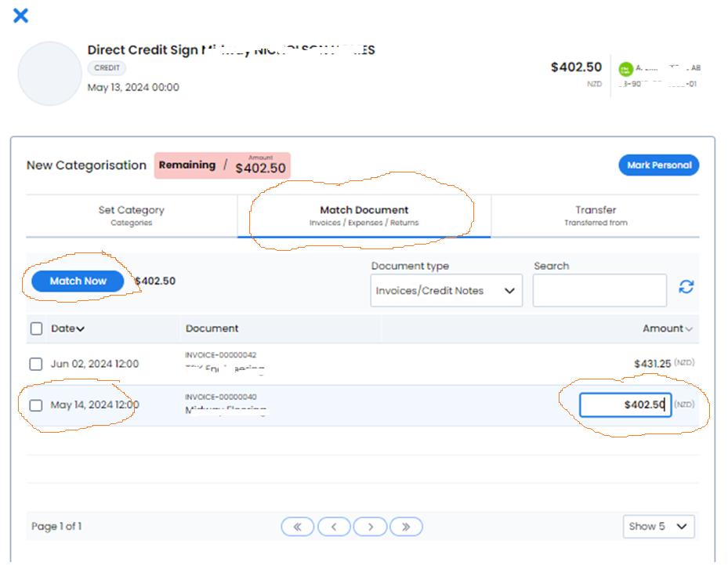The height and width of the screenshot is (577, 728).
Task: Open the Show 5 page size dropdown
Action: [x=658, y=526]
